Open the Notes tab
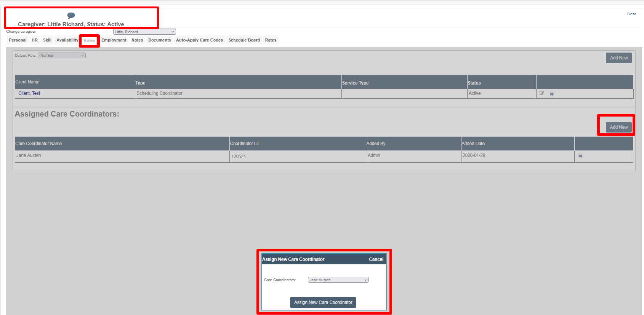644x315 pixels. coord(137,40)
